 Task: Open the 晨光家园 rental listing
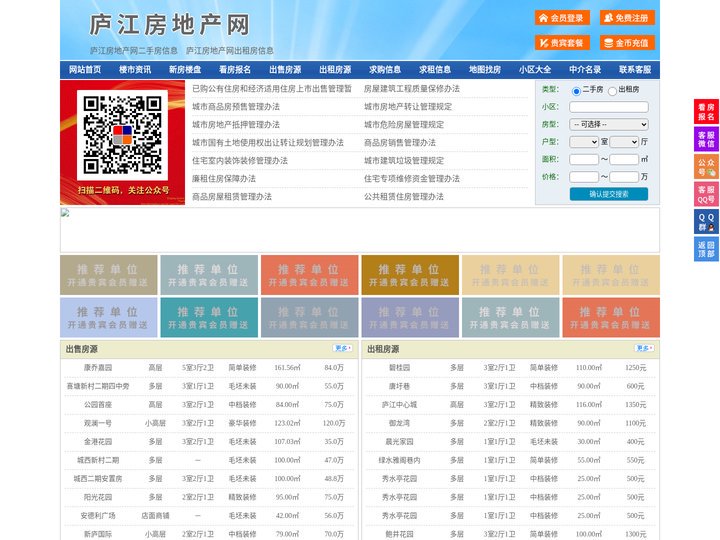click(x=399, y=442)
